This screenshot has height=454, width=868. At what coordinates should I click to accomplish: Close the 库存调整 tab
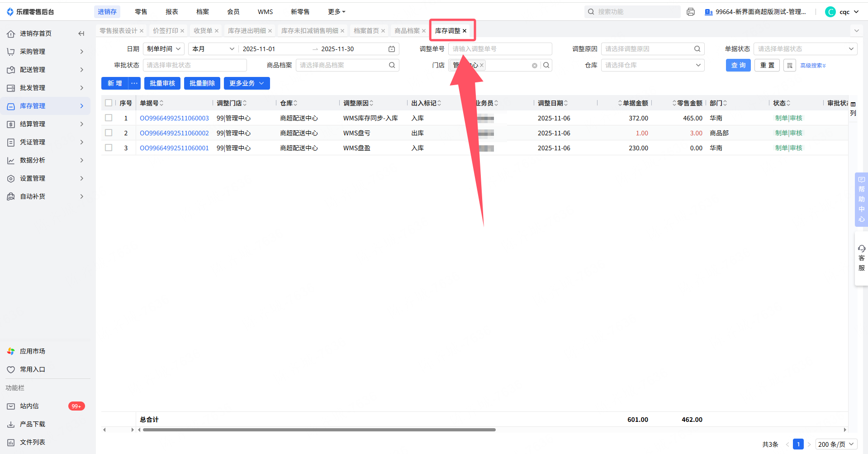[x=465, y=31]
